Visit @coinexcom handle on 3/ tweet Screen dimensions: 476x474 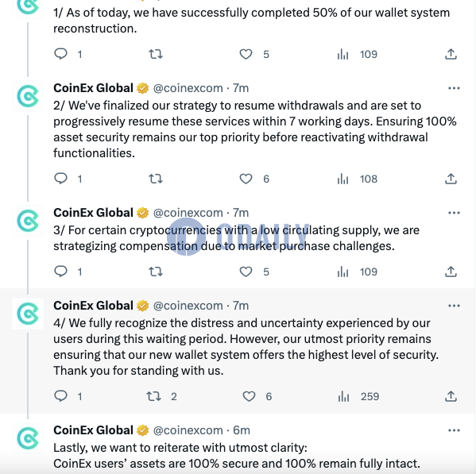tap(188, 213)
